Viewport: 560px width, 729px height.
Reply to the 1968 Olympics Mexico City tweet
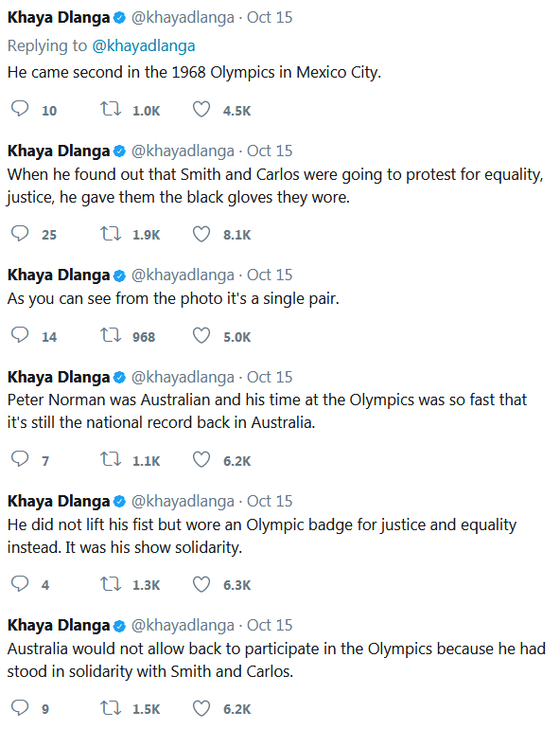click(20, 109)
